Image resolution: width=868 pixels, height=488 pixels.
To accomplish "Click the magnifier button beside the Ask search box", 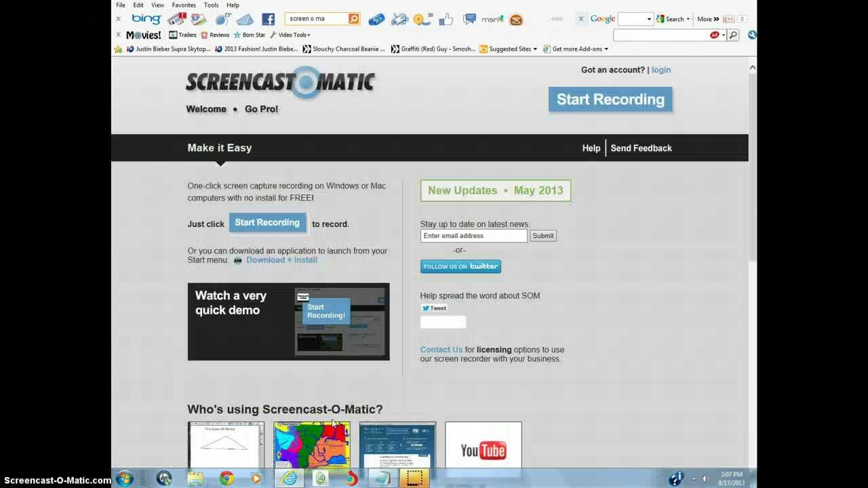I will pos(733,35).
